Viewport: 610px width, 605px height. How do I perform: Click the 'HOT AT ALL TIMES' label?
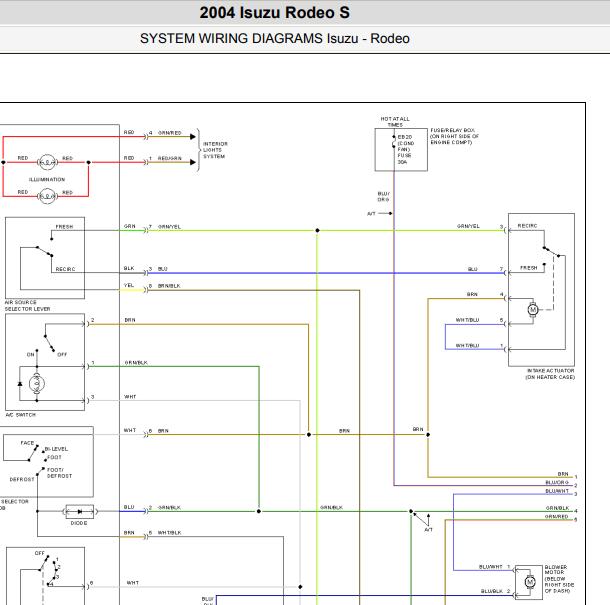pyautogui.click(x=395, y=122)
